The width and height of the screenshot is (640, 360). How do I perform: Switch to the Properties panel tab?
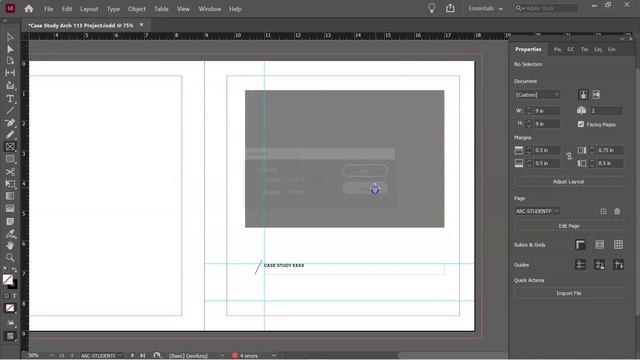[528, 49]
